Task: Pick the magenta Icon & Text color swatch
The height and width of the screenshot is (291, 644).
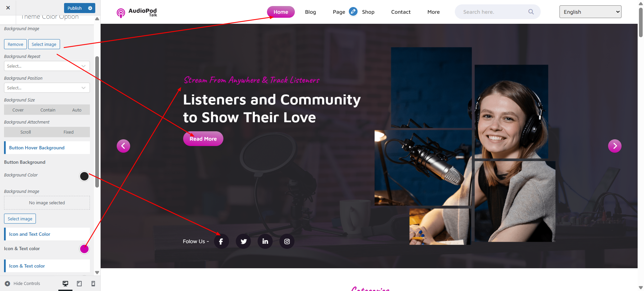Action: [x=85, y=249]
